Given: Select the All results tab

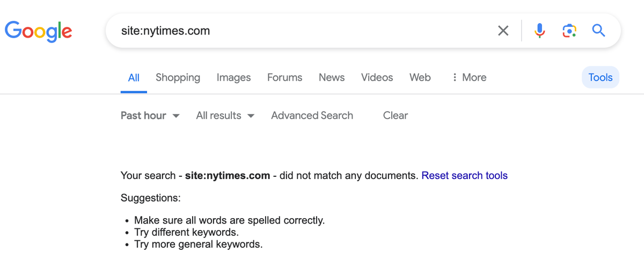Looking at the screenshot, I should click(134, 78).
